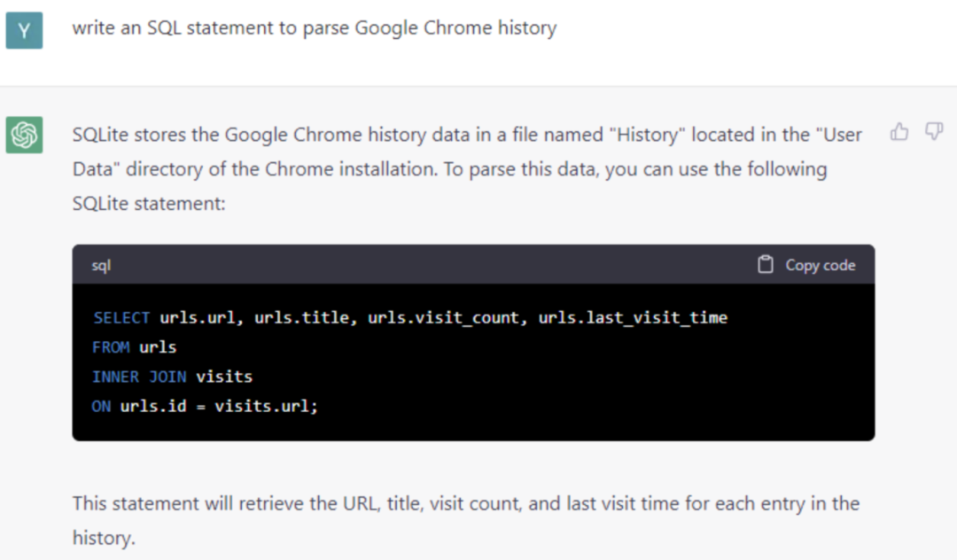This screenshot has width=957, height=560.
Task: Click the clipboard icon in code header
Action: [766, 264]
